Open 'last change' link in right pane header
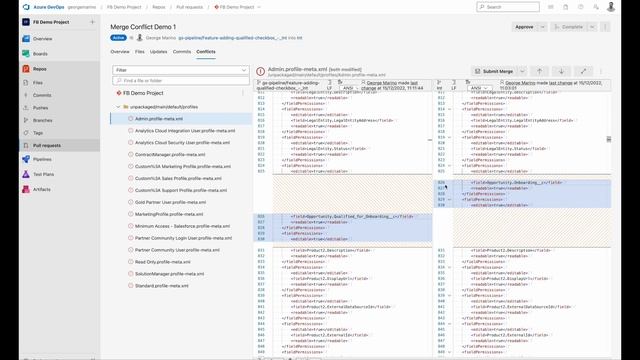 [561, 83]
